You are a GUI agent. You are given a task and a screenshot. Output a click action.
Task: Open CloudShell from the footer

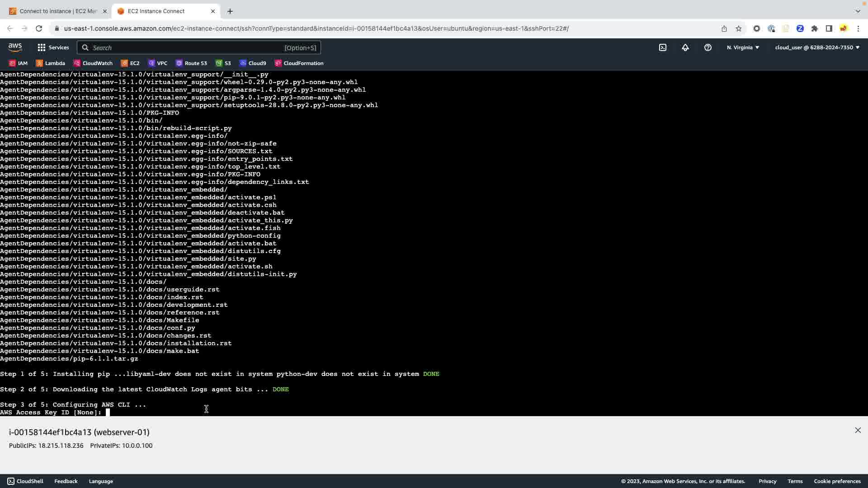[x=25, y=481]
